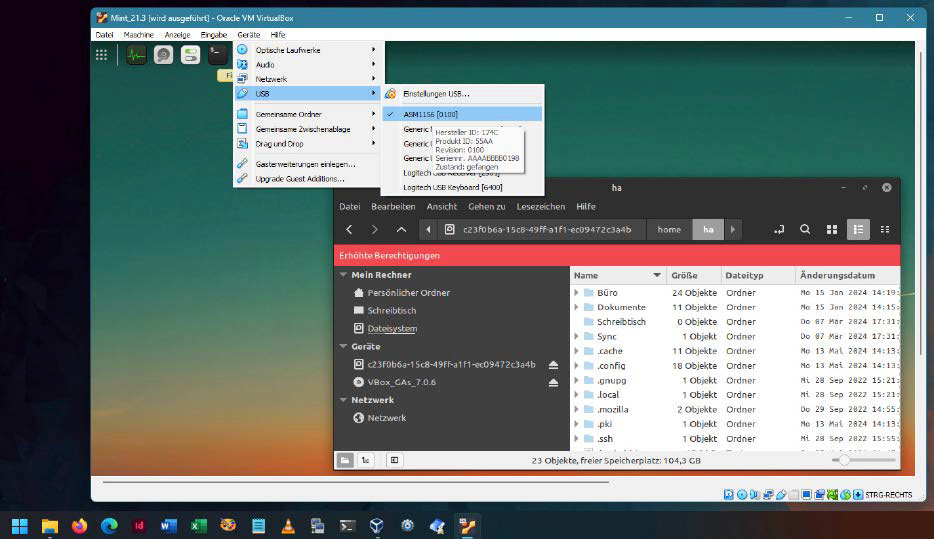The width and height of the screenshot is (934, 539).
Task: Open the Audio submenu in Geräte
Action: [307, 64]
